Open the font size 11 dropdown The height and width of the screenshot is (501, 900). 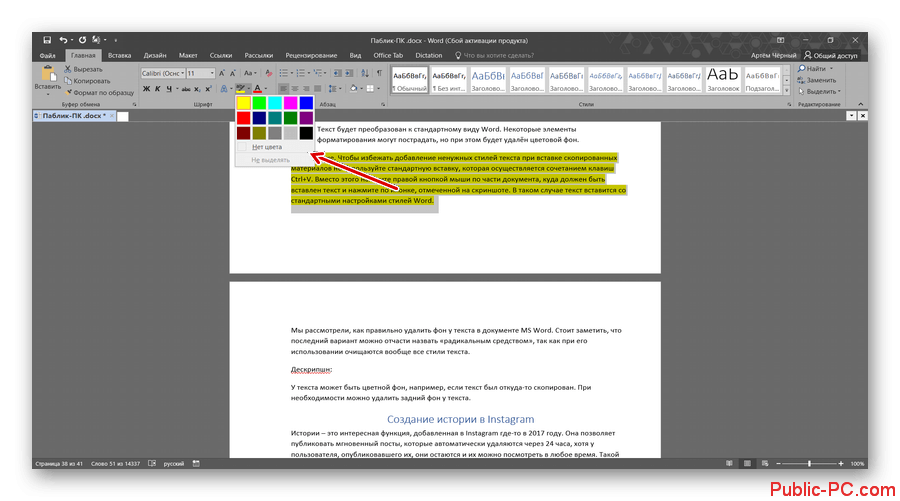[x=212, y=73]
